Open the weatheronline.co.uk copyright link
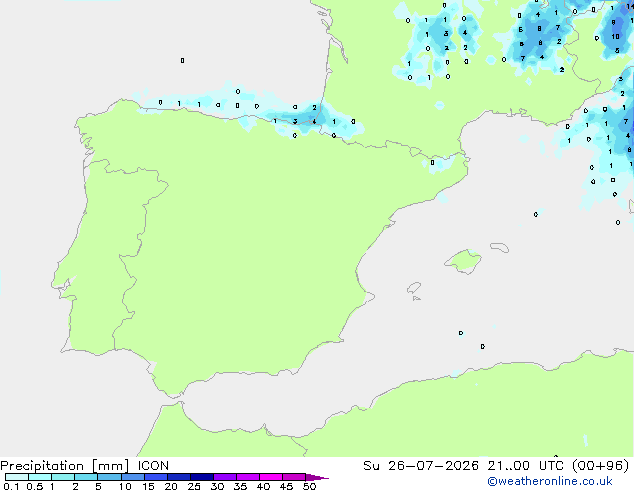Screen dimensions: 634x490 550,481
